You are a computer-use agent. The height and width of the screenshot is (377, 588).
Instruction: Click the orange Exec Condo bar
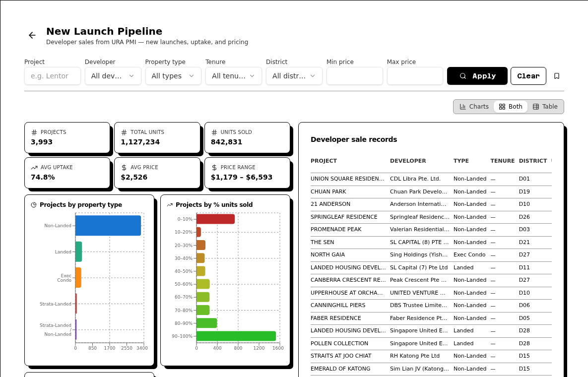click(78, 278)
